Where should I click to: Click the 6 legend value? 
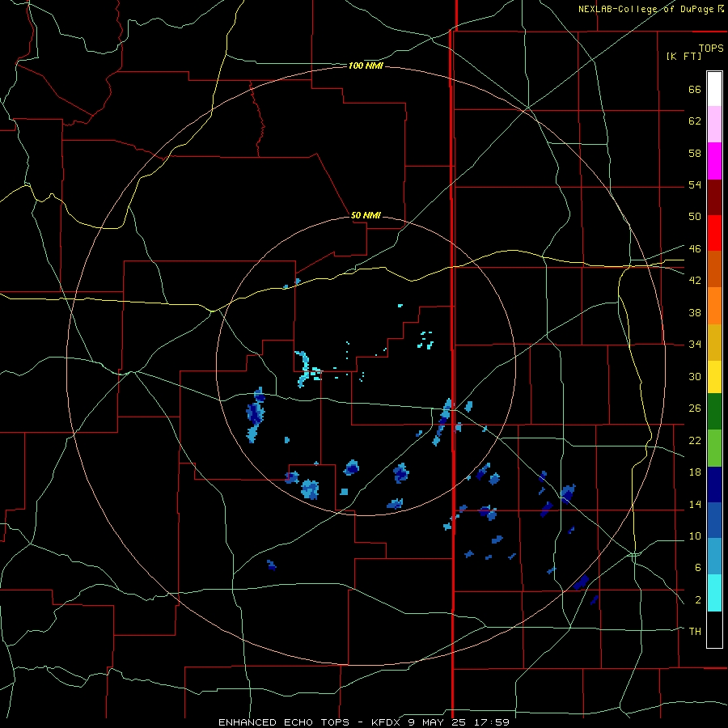[698, 567]
